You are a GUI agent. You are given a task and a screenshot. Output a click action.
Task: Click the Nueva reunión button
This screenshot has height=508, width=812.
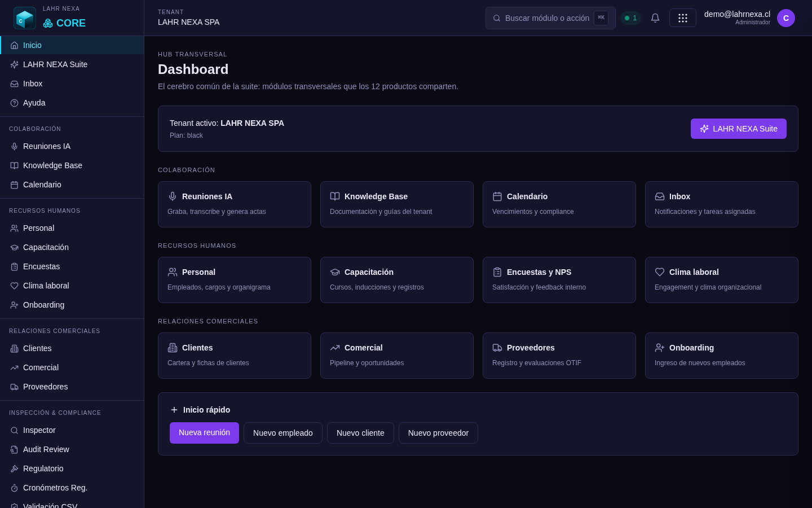[204, 433]
